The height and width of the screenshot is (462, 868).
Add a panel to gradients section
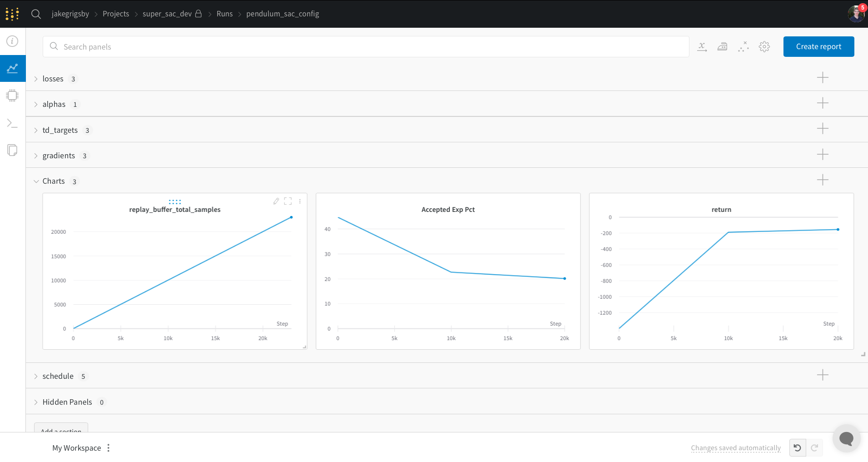coord(823,155)
